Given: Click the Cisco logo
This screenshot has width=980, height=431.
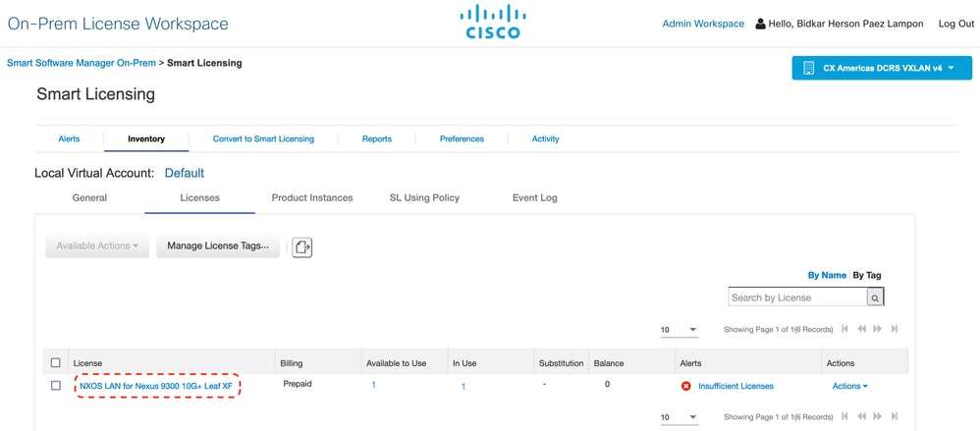Looking at the screenshot, I should coord(493,22).
